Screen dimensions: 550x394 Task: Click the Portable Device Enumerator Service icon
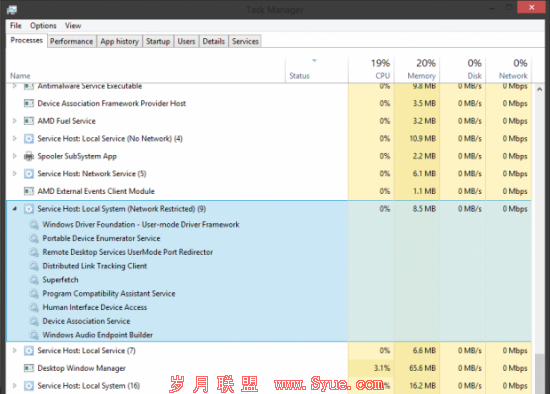coord(34,238)
